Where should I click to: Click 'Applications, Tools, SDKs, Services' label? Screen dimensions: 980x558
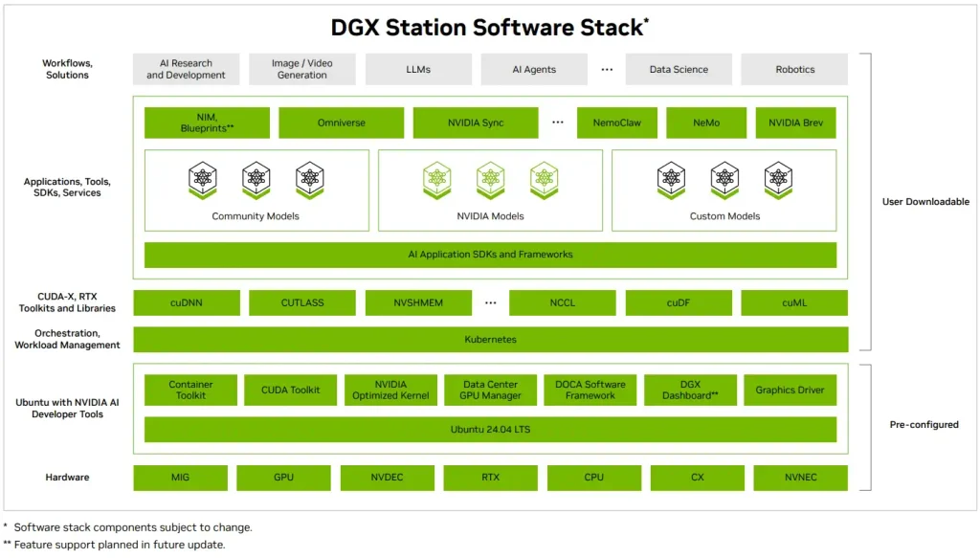68,187
